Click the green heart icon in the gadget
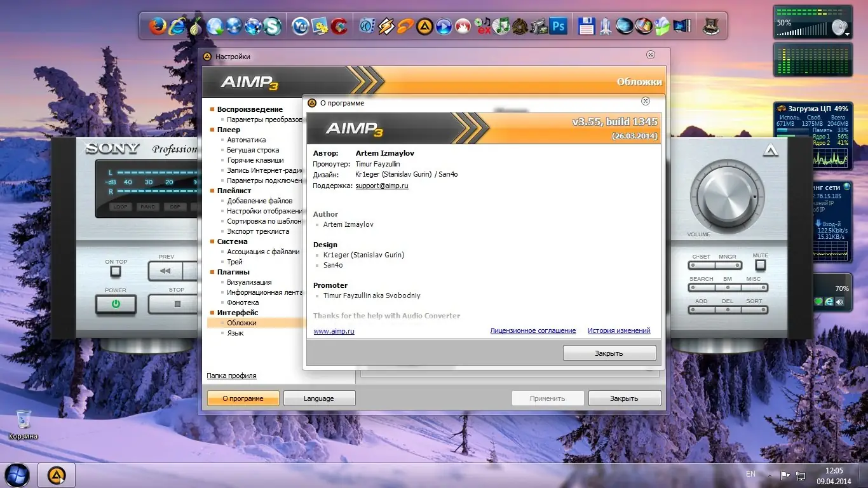The height and width of the screenshot is (488, 868). (818, 301)
